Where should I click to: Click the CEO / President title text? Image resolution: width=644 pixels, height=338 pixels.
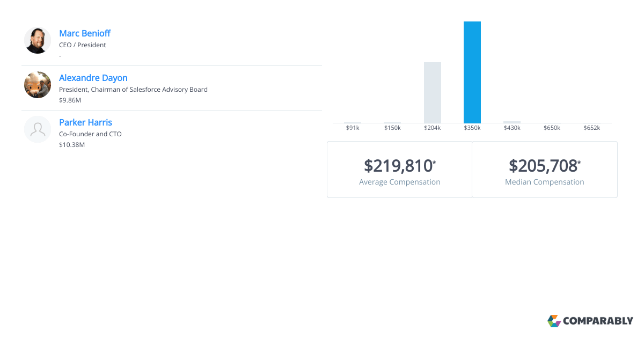pyautogui.click(x=82, y=45)
